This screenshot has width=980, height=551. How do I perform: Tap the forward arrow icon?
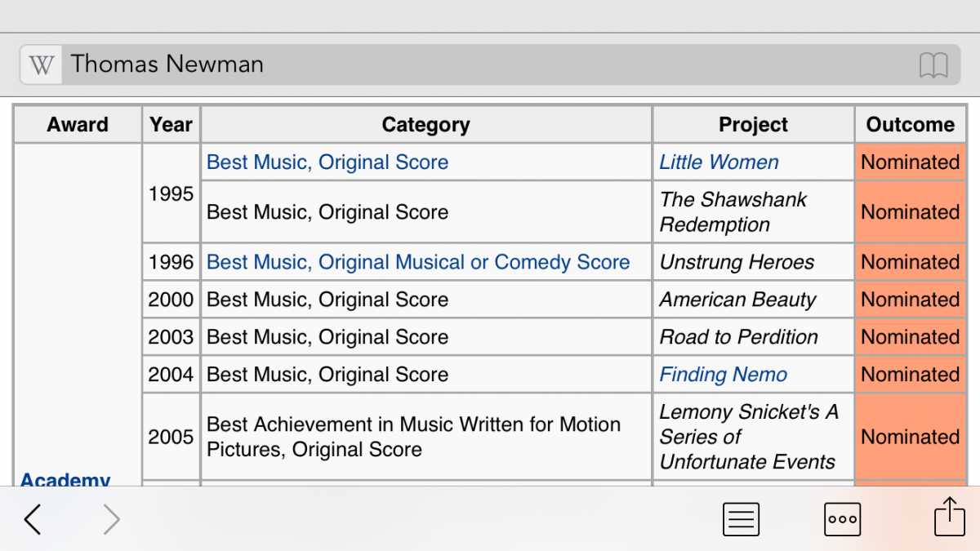click(112, 519)
